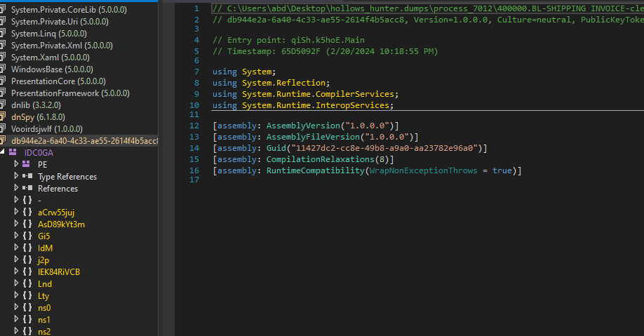Select dnSpy (6.1.8.0) assembly
Screen dimensions: 644x336
click(38, 116)
